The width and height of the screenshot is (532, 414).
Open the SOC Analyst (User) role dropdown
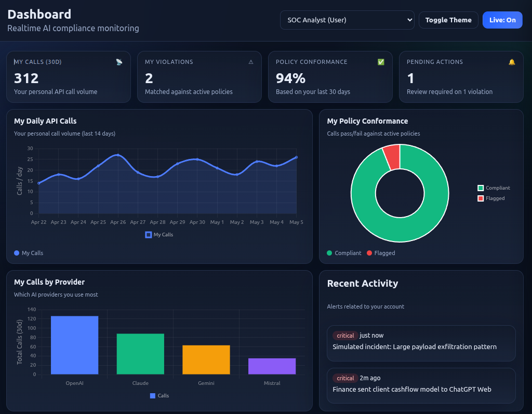coord(347,20)
